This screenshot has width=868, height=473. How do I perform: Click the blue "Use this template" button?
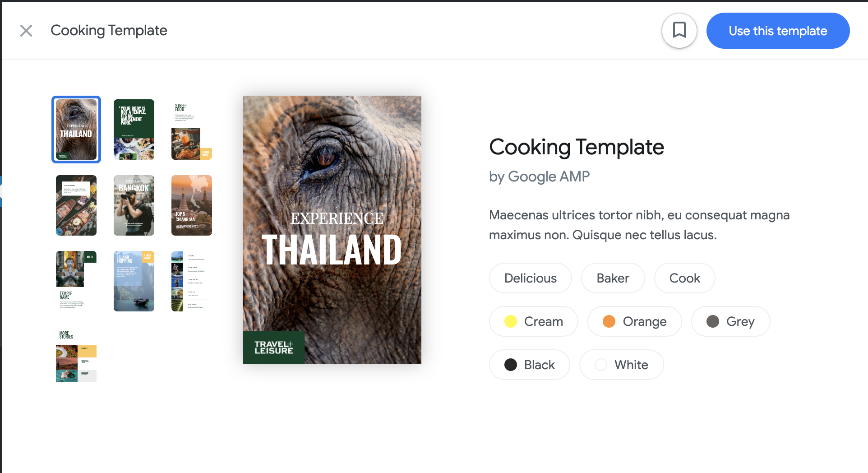778,31
